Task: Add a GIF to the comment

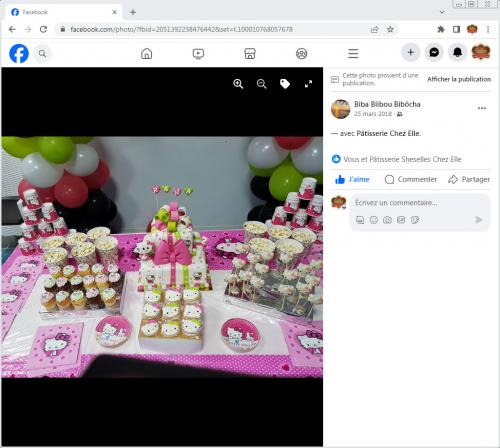Action: coord(401,220)
